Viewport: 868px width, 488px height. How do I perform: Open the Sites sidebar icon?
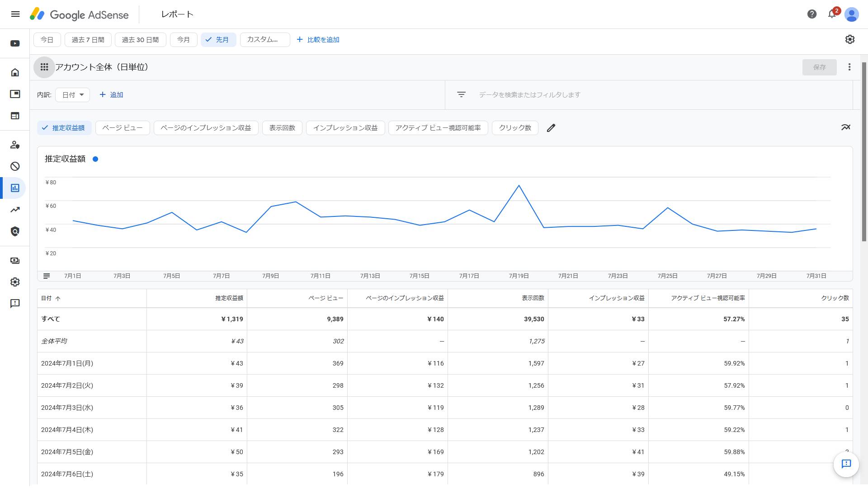(x=15, y=116)
